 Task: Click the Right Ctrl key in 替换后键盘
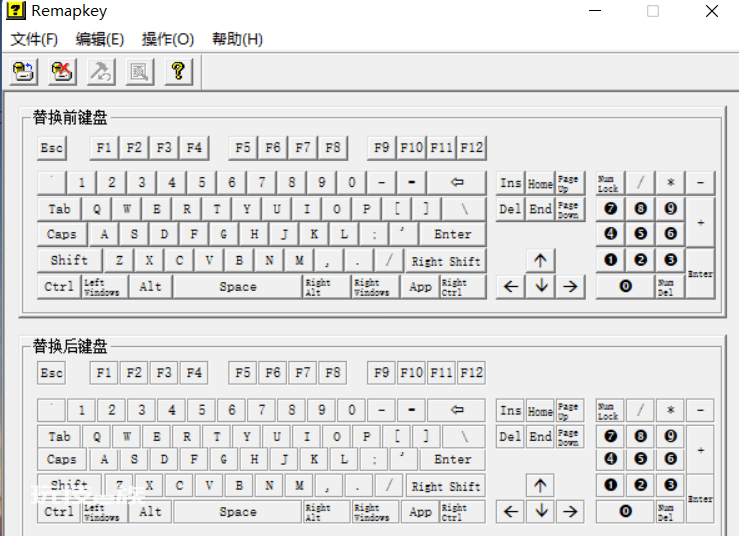pyautogui.click(x=463, y=512)
